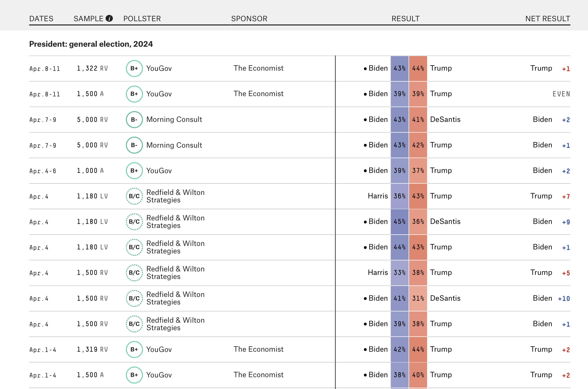Click B+ grade badge on first YouGov row
This screenshot has height=389, width=588.
(x=134, y=68)
